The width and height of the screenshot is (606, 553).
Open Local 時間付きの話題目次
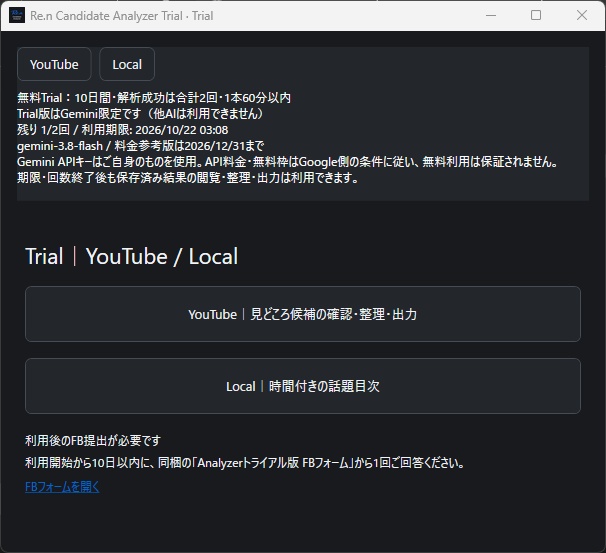pos(303,386)
